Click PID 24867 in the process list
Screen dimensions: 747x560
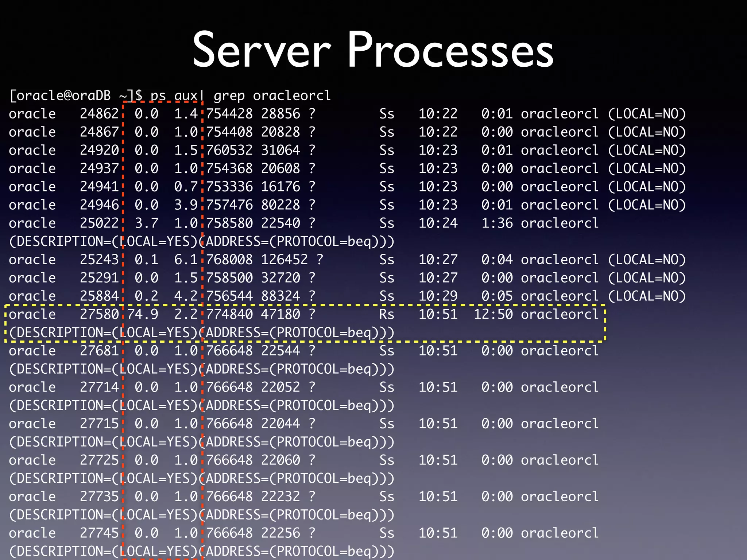99,132
